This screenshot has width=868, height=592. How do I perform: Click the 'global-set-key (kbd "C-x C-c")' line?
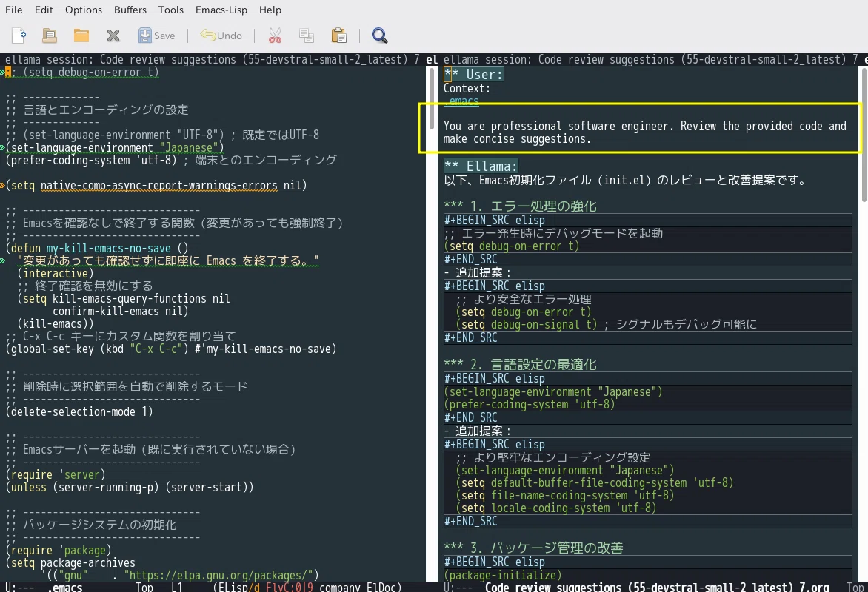click(x=171, y=349)
